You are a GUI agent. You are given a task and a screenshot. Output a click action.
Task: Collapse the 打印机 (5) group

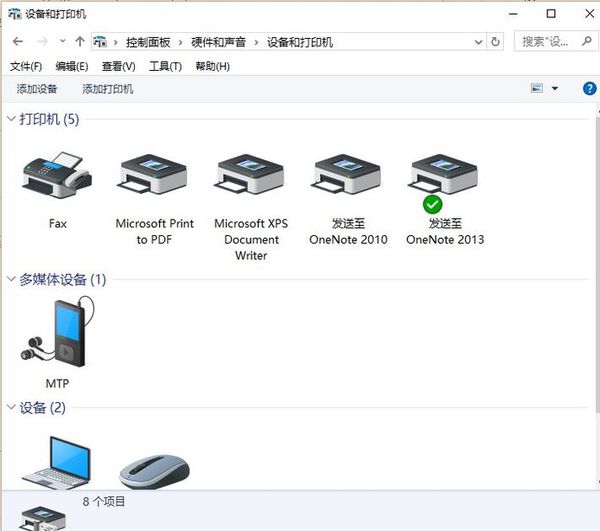click(11, 120)
